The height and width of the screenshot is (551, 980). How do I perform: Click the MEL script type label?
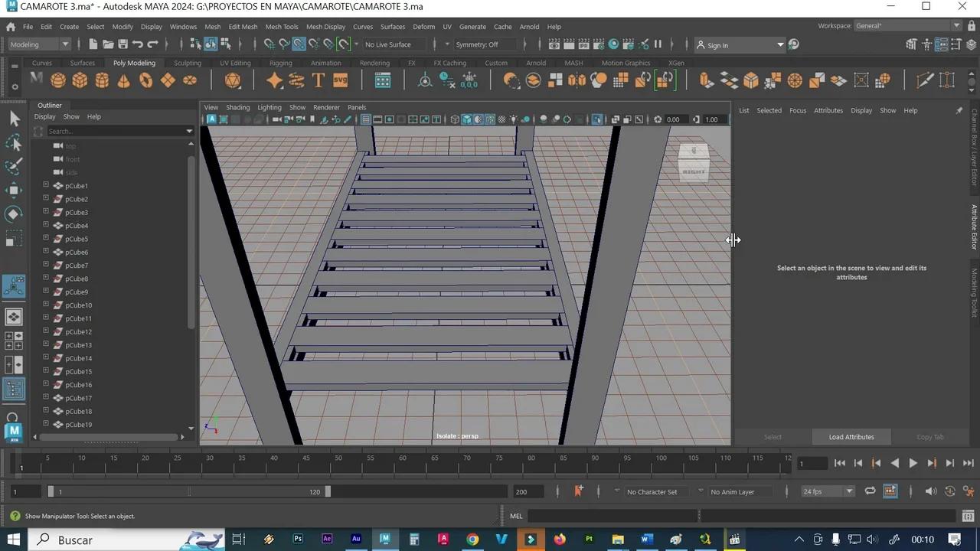[x=516, y=516]
